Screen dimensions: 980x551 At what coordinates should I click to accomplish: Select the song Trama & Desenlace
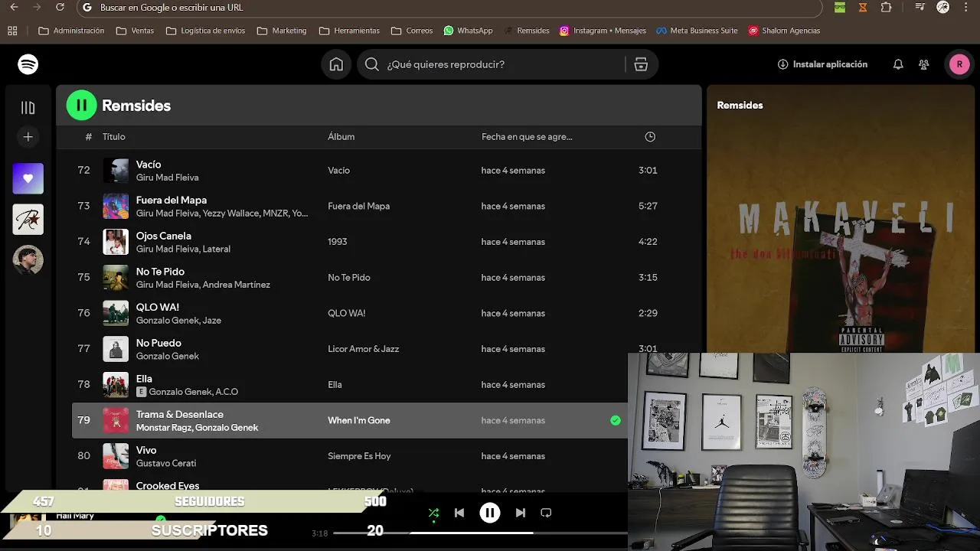click(x=180, y=414)
